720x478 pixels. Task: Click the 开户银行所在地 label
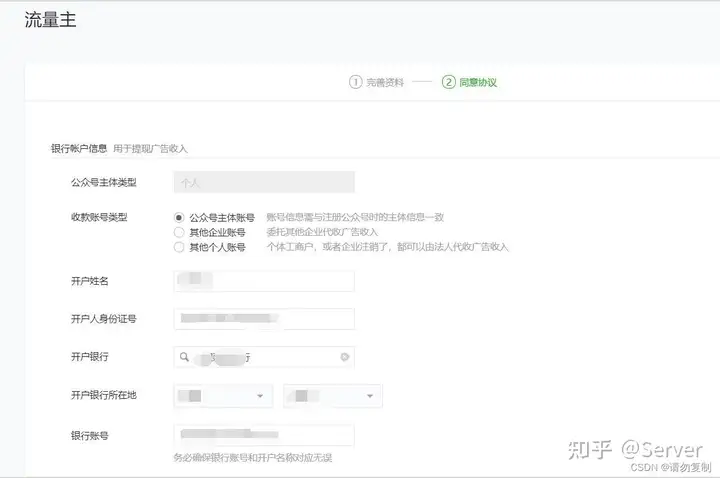104,395
